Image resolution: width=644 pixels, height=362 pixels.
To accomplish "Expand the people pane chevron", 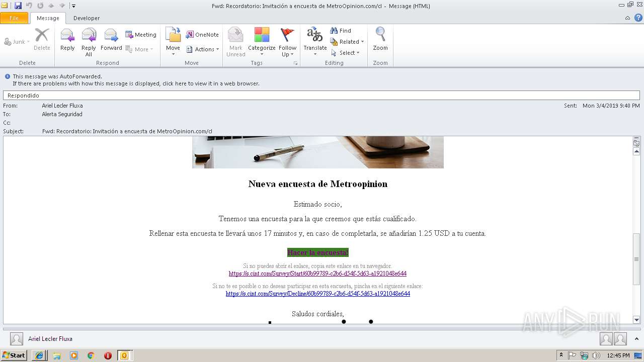I will (636, 339).
